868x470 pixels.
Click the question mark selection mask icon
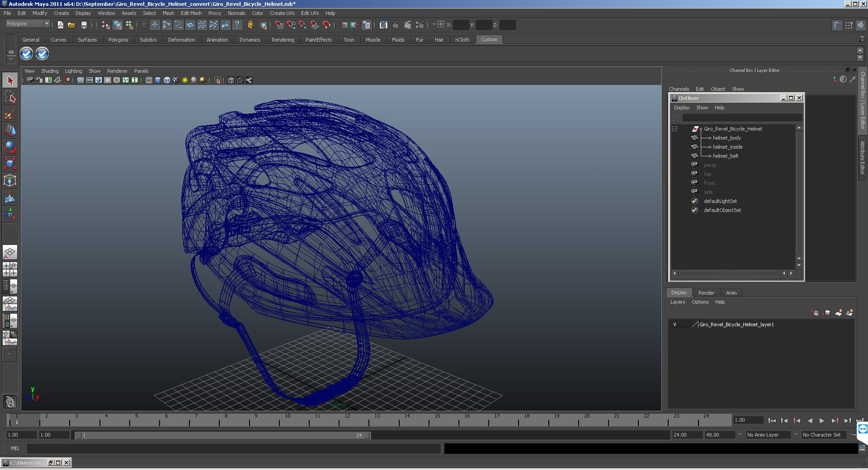[x=237, y=25]
